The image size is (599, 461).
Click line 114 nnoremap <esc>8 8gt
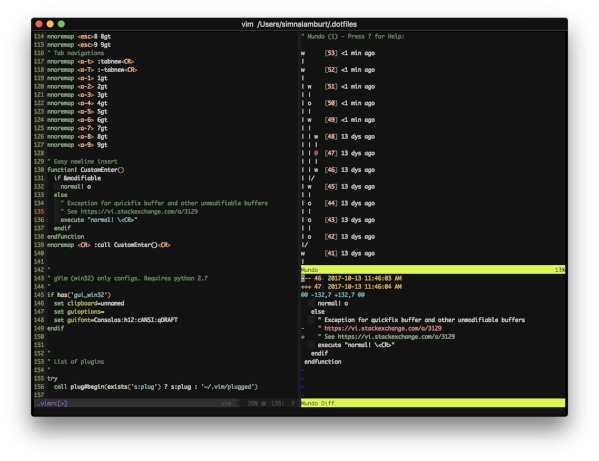79,37
